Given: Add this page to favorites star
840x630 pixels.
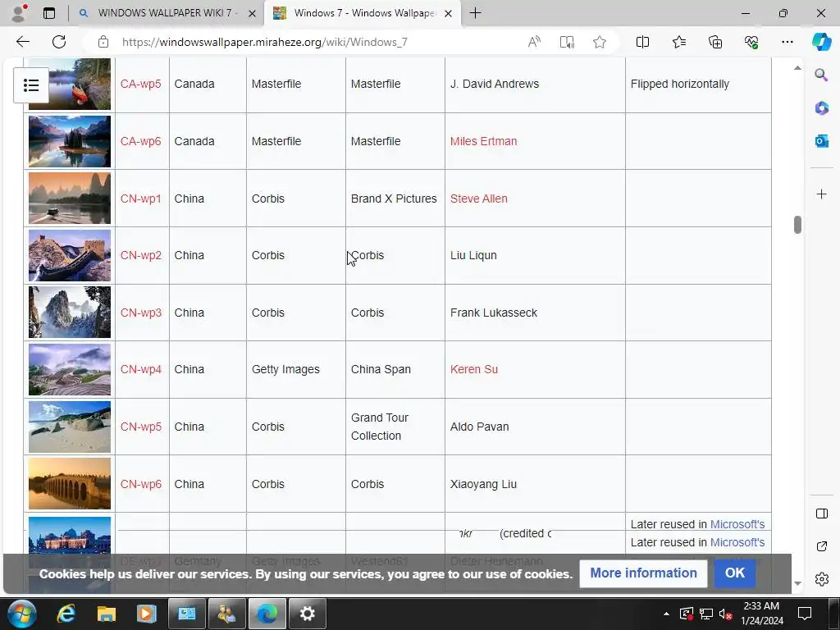Looking at the screenshot, I should [x=600, y=42].
